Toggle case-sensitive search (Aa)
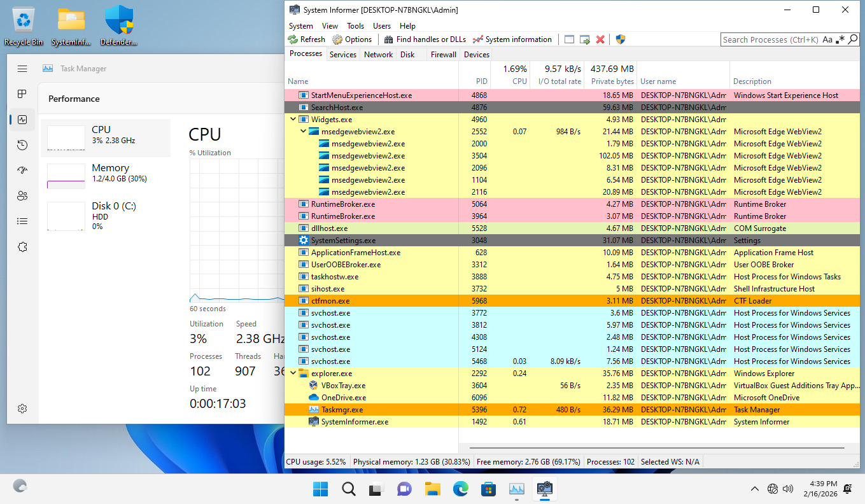 827,39
